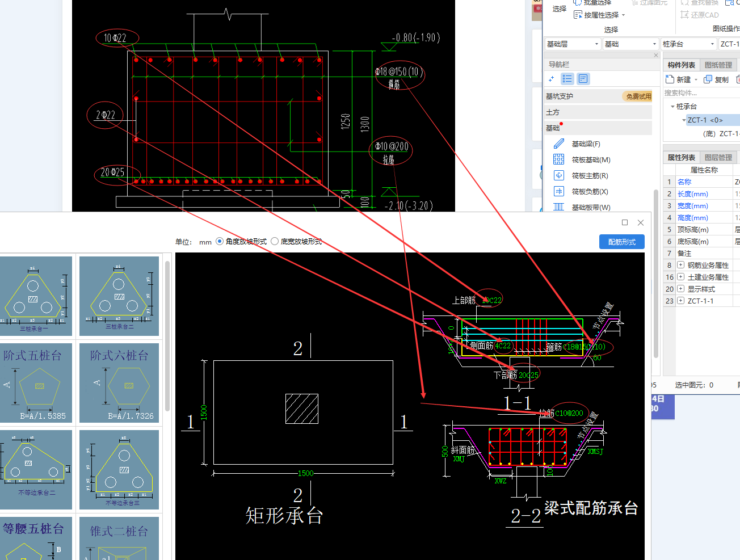Switch navigation bar to detailed list view

coord(583,79)
